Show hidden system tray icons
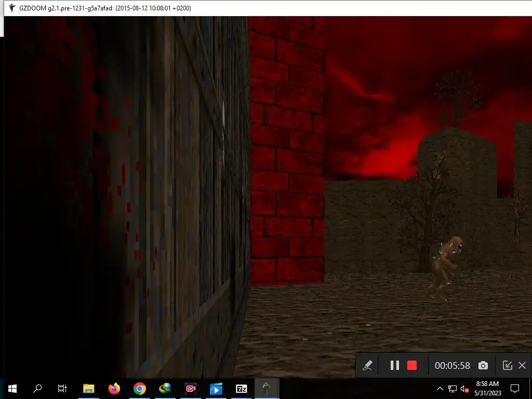 coord(440,389)
